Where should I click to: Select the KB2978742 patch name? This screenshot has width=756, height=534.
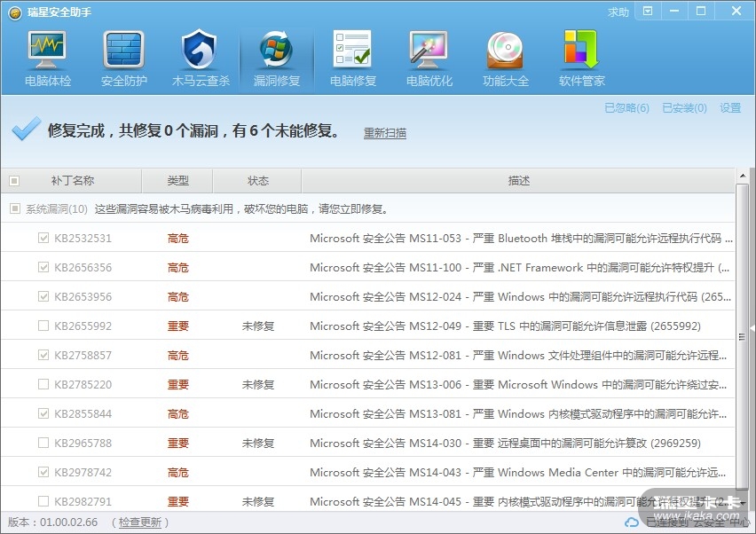point(83,472)
